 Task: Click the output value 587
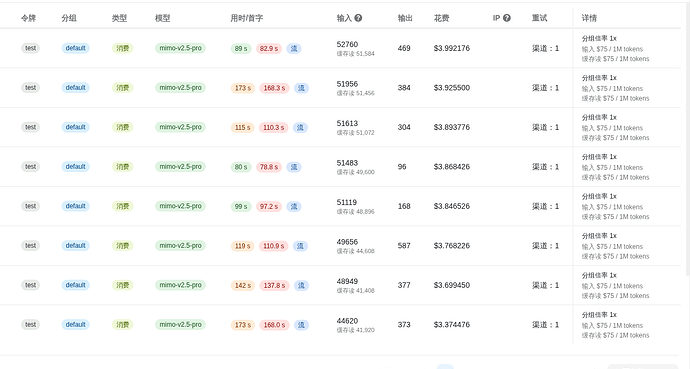(404, 246)
